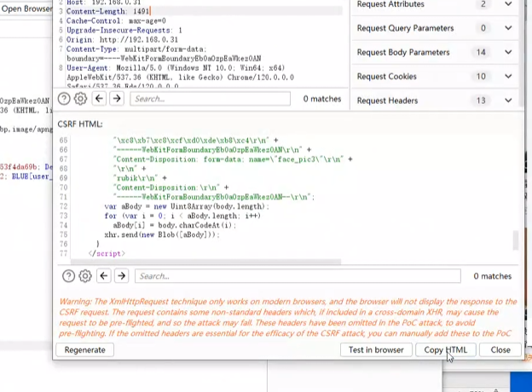
Task: Click the CSRF HTML label
Action: tap(80, 124)
